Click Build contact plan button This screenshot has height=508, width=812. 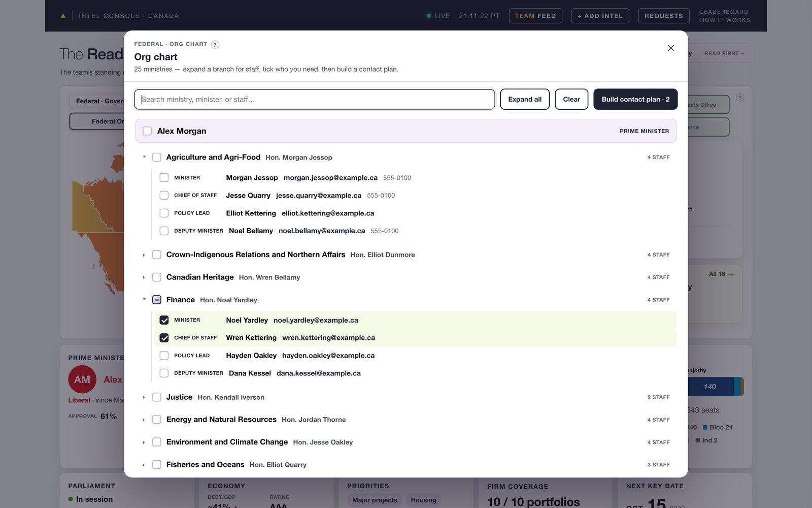[635, 99]
